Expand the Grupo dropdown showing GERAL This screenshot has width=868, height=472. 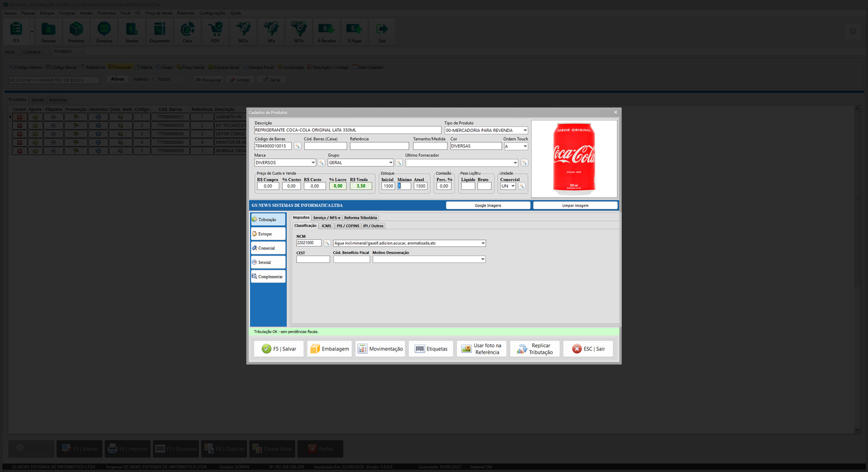pos(391,163)
